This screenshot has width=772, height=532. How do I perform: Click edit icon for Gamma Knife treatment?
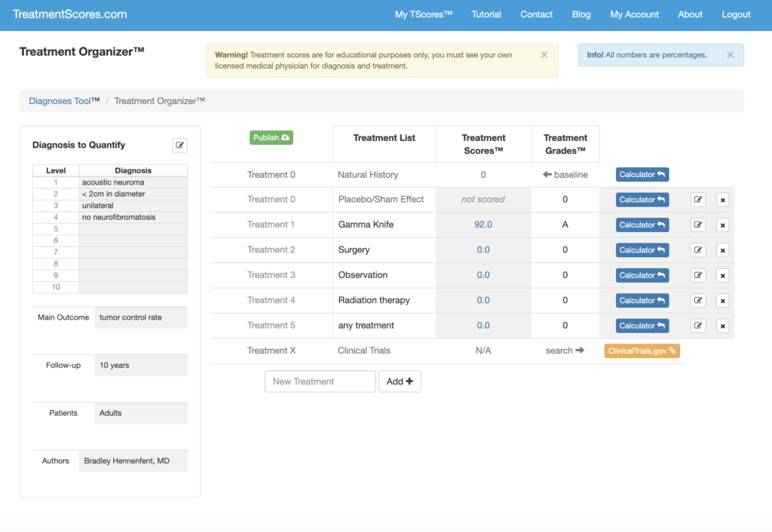[x=698, y=225]
